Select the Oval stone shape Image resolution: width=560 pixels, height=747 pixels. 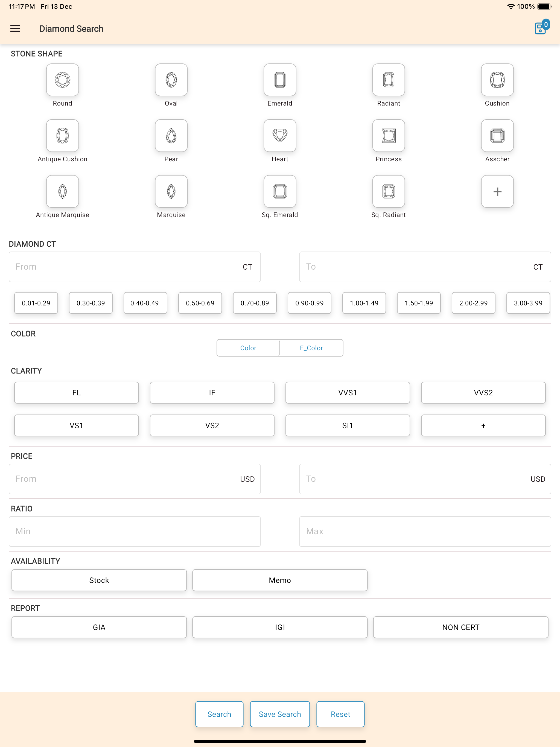click(x=171, y=80)
